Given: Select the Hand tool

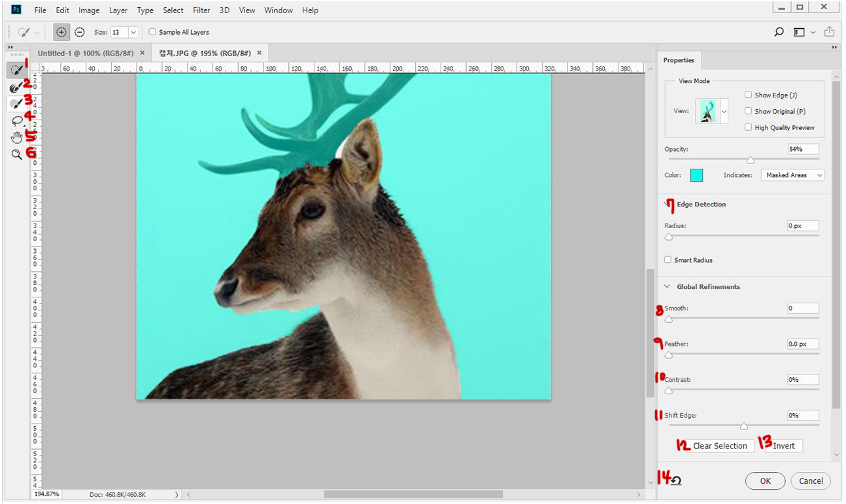Looking at the screenshot, I should point(16,137).
